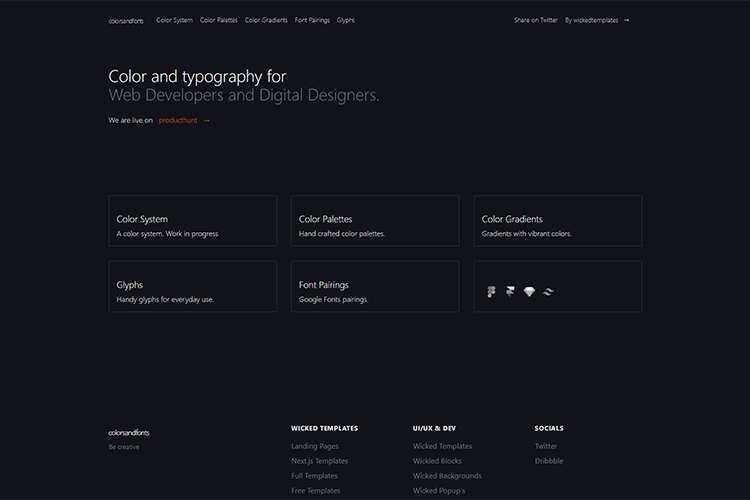This screenshot has width=750, height=500.
Task: Go to Color Palettes in the navbar
Action: 219,20
